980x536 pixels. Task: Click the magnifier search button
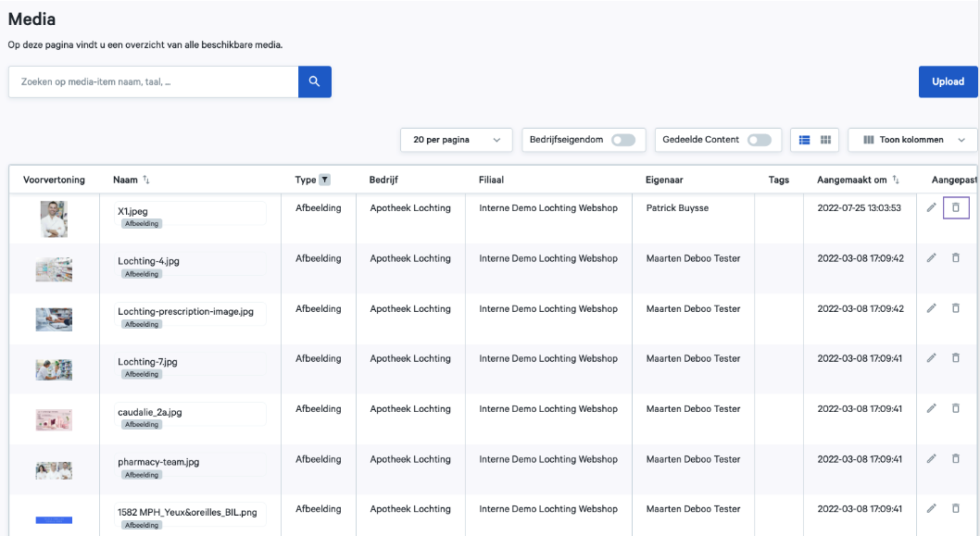(x=314, y=81)
